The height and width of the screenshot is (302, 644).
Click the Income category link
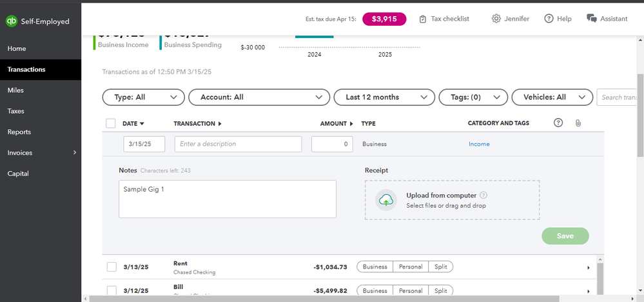479,144
